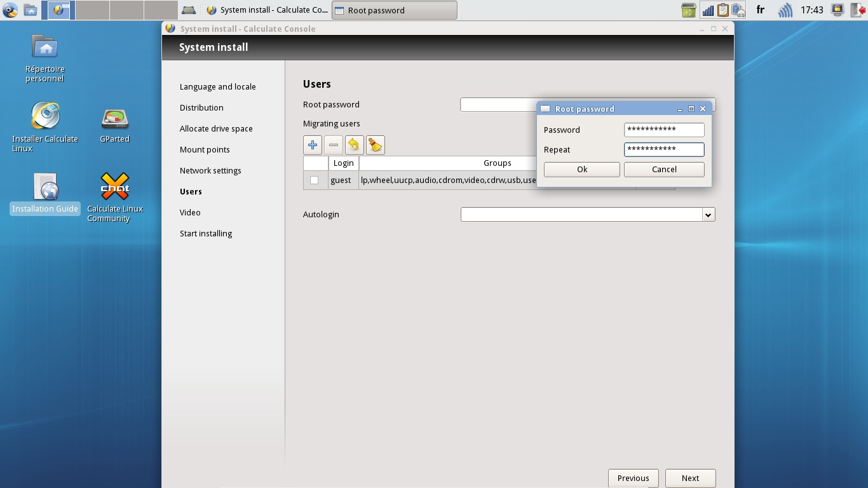Go to Video step
Viewport: 868px width, 488px height.
click(x=190, y=212)
